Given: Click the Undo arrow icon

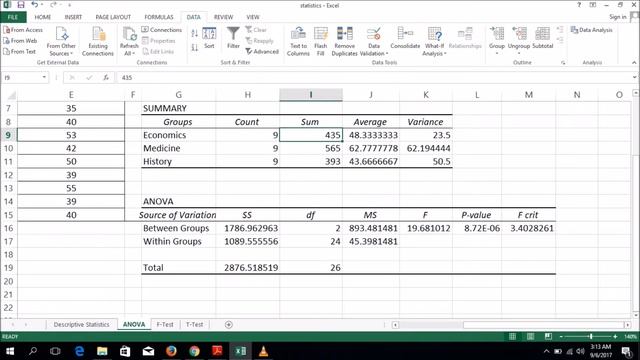Looking at the screenshot, I should coord(35,5).
